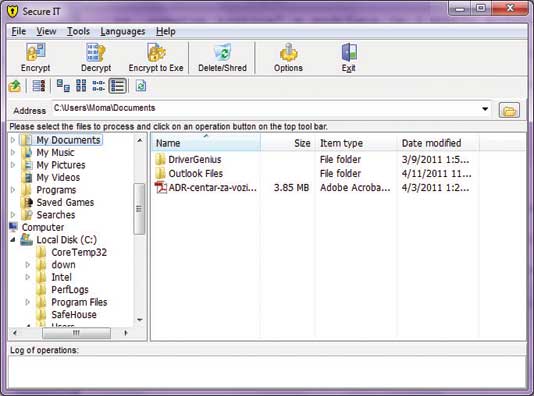Sort by the Item type column header
Screen dimensions: 534x396
pyautogui.click(x=356, y=143)
